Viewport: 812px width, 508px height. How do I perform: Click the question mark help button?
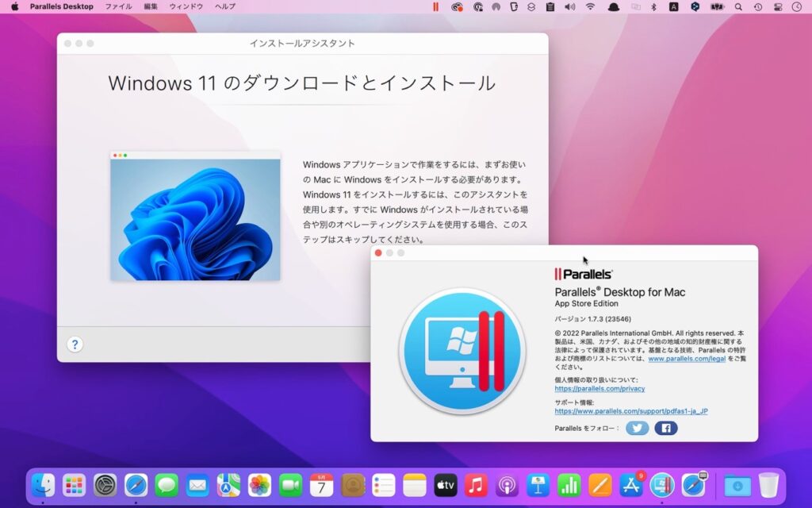pos(75,344)
